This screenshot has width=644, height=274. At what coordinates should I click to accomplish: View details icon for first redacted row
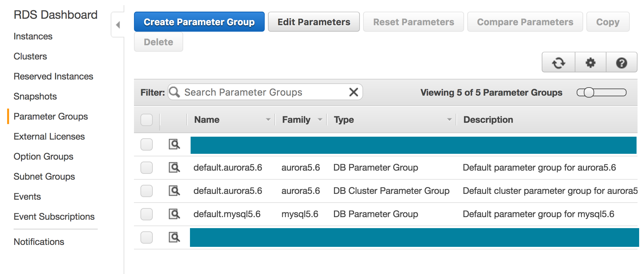coord(174,144)
